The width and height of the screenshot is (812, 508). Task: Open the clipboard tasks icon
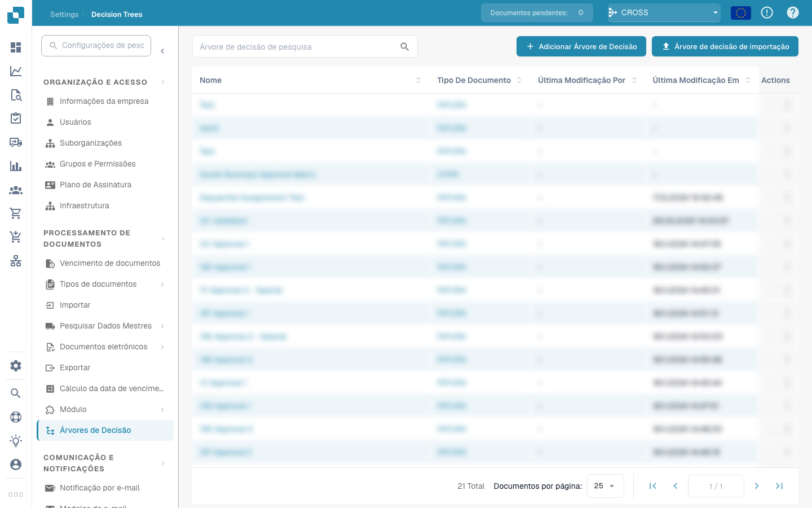pyautogui.click(x=16, y=119)
